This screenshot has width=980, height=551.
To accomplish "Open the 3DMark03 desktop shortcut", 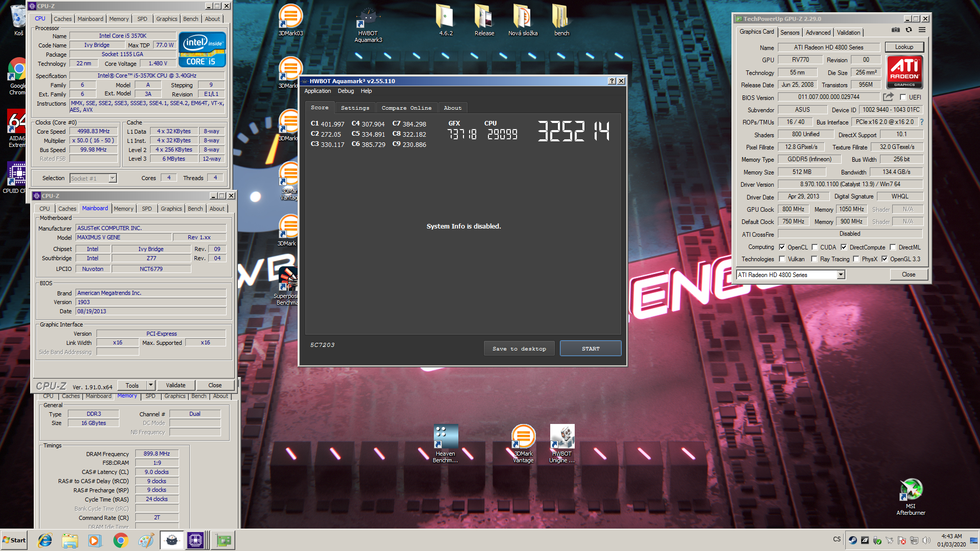I will (x=290, y=20).
